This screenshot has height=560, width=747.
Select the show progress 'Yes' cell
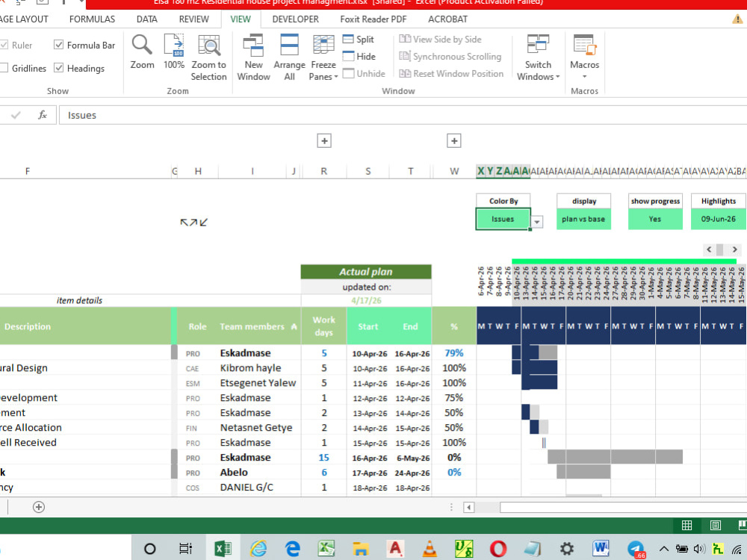(655, 219)
